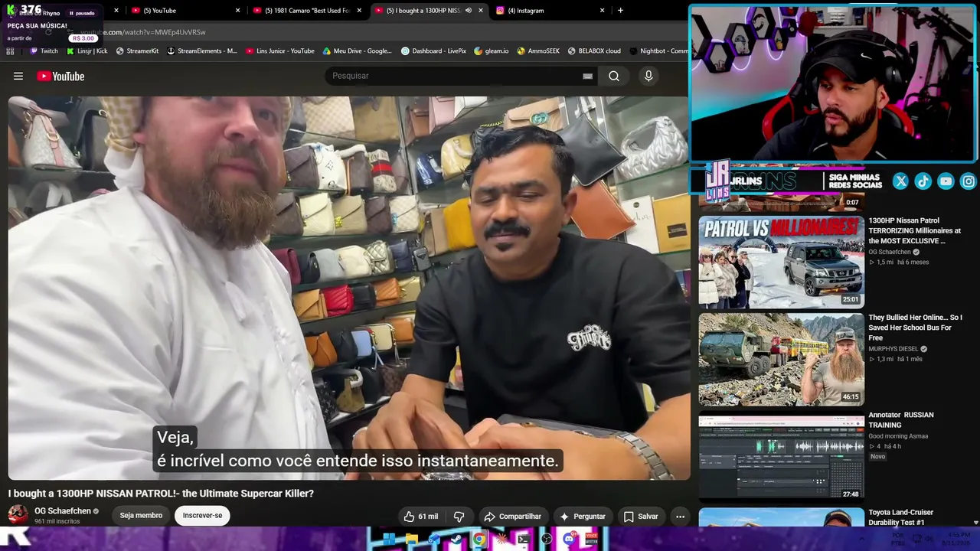Open a new browser tab
The width and height of the screenshot is (980, 551).
pos(620,11)
